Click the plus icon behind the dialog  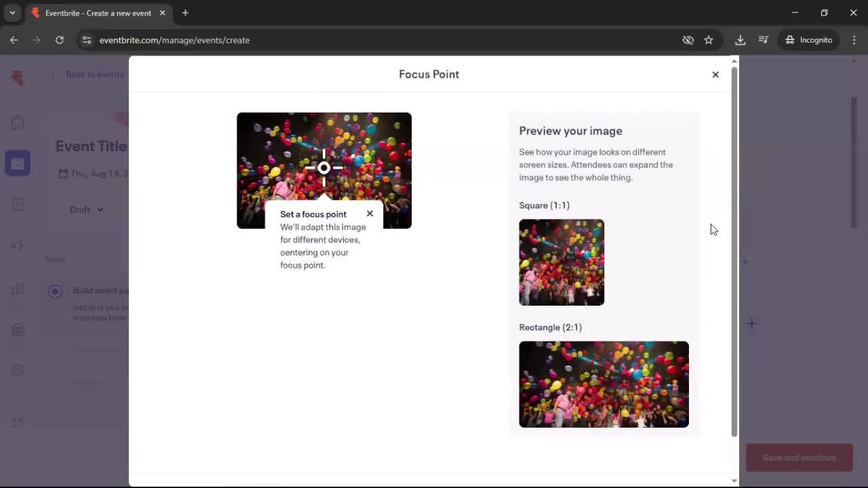point(751,323)
